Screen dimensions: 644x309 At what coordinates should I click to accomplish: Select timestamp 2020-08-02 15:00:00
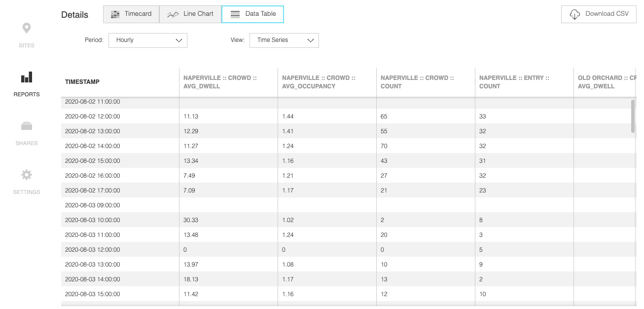click(x=93, y=161)
